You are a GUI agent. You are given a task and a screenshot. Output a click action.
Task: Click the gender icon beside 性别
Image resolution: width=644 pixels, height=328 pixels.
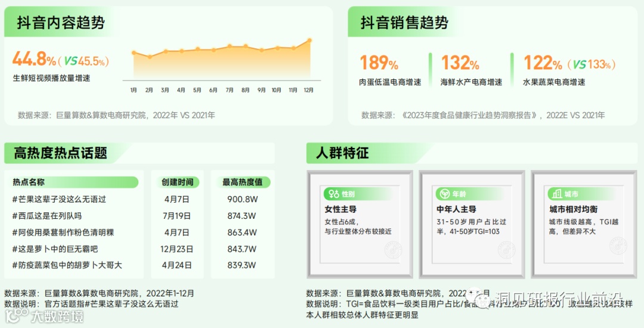point(334,194)
